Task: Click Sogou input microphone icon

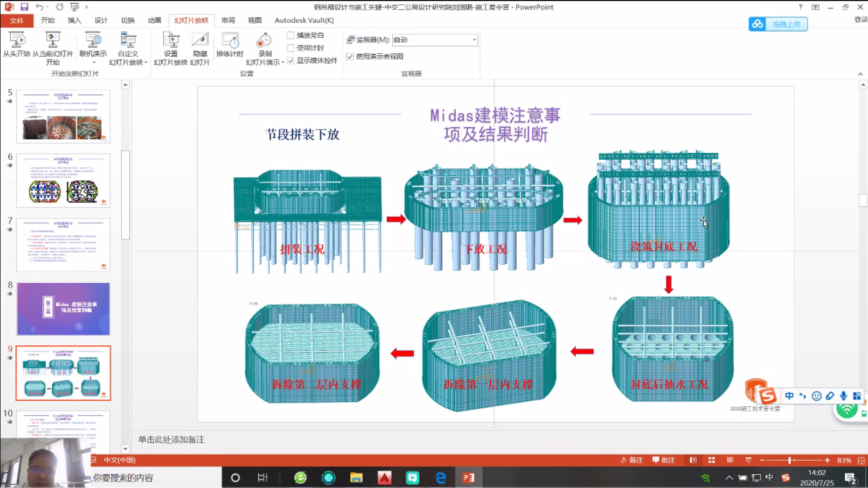Action: tap(844, 396)
